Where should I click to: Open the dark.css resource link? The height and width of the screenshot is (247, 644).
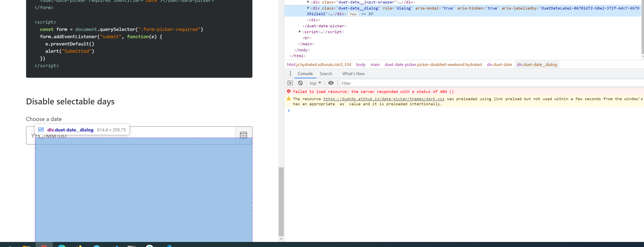click(384, 99)
